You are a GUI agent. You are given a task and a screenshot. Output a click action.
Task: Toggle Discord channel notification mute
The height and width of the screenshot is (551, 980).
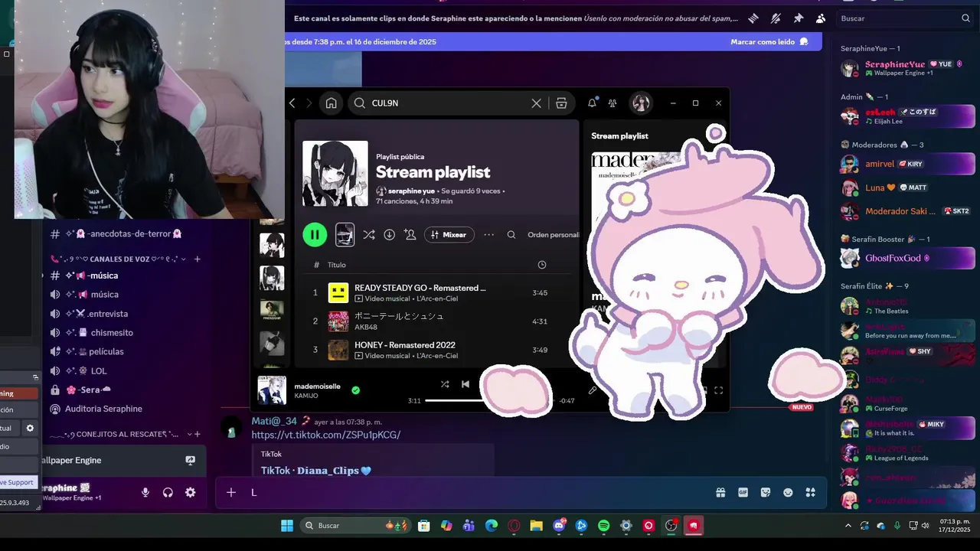776,18
